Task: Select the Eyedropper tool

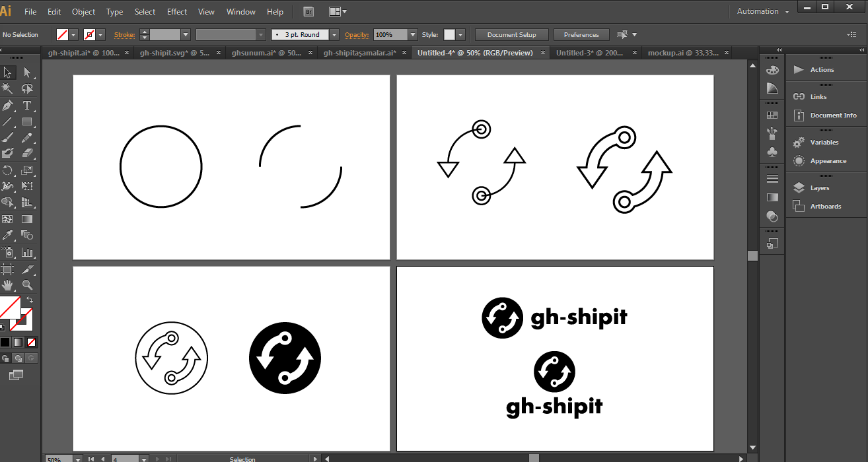Action: tap(8, 235)
